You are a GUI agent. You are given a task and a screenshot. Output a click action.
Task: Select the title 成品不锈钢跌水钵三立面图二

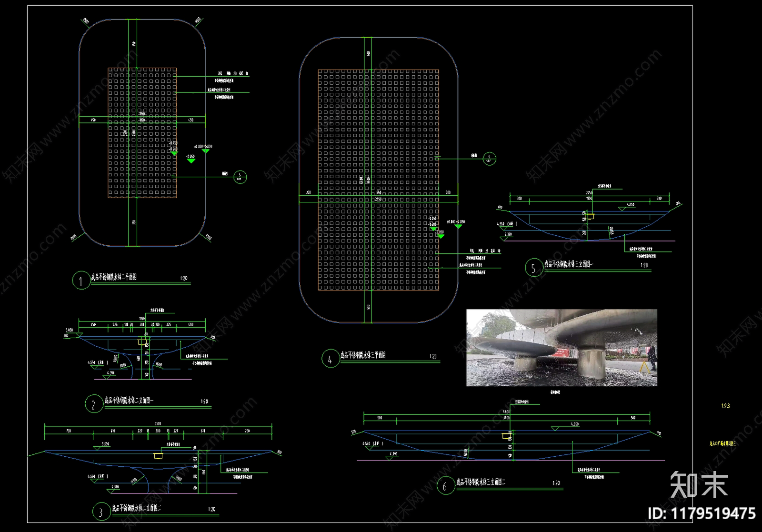click(481, 482)
